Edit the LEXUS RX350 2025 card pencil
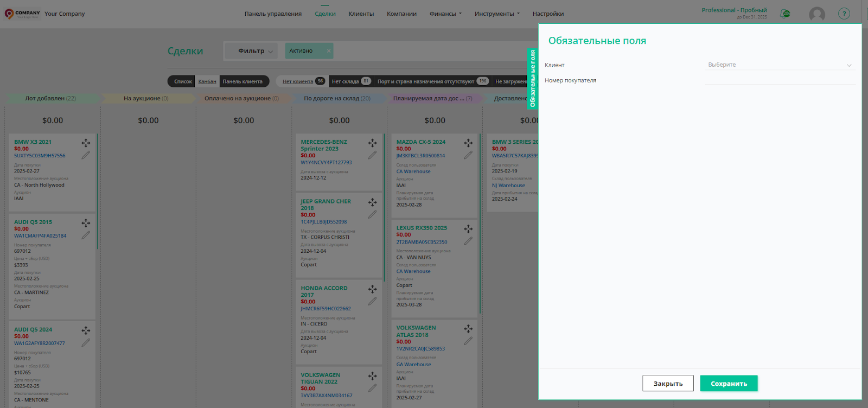 pos(468,241)
